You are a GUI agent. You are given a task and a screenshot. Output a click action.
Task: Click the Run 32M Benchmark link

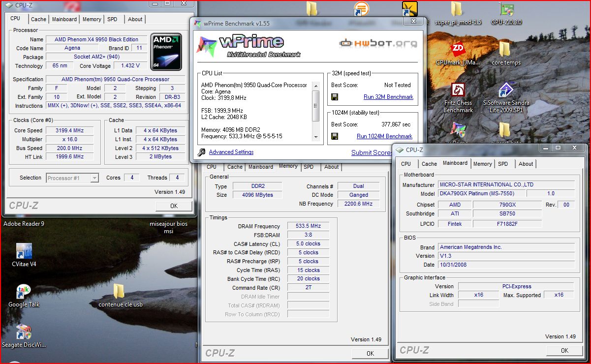(388, 97)
